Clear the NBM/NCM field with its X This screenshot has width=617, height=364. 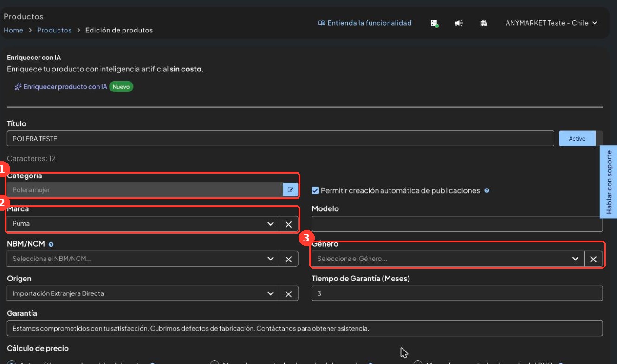click(288, 259)
